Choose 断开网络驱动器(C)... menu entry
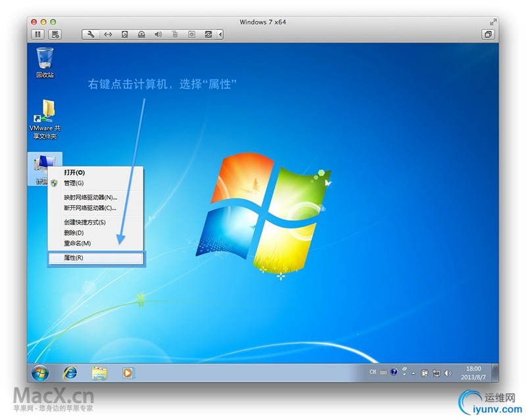 tap(95, 208)
